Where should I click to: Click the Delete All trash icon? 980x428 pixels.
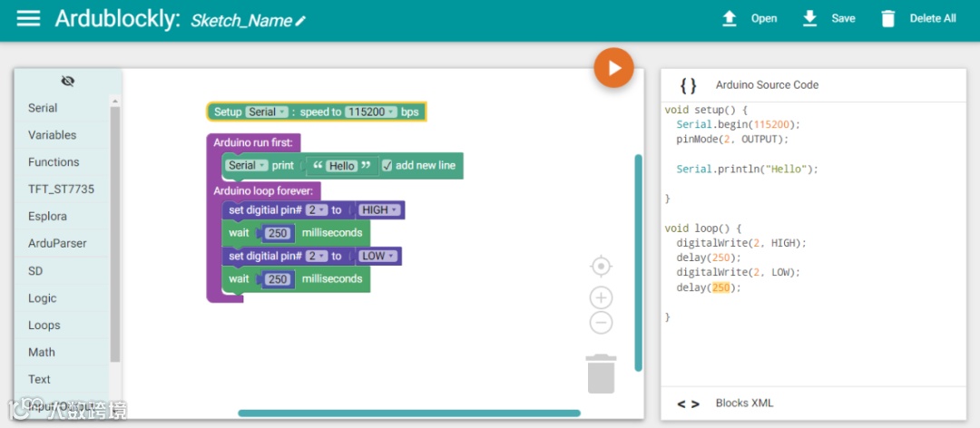pos(887,19)
